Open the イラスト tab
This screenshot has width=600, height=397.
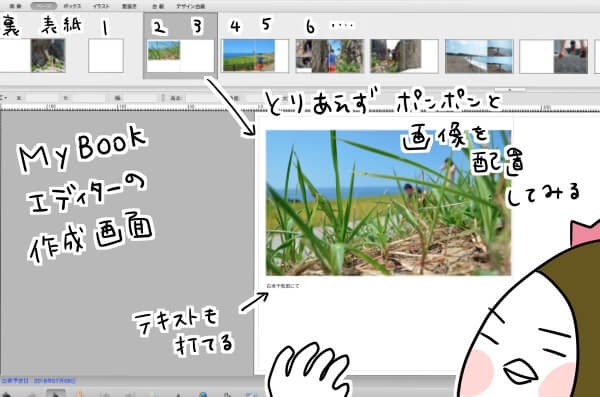(x=101, y=6)
